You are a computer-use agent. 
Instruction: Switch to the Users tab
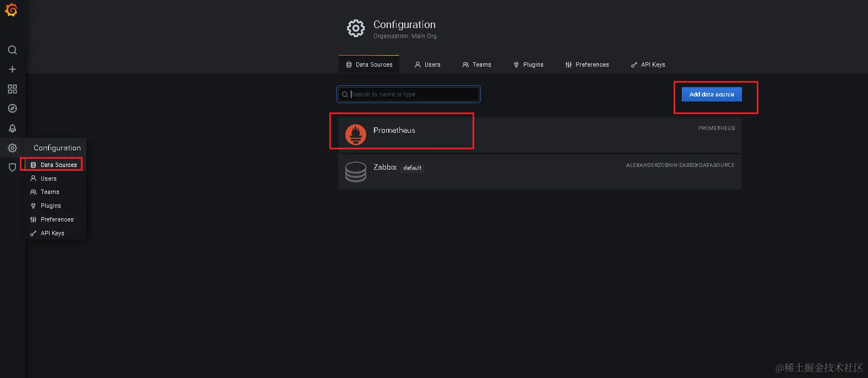coord(427,64)
